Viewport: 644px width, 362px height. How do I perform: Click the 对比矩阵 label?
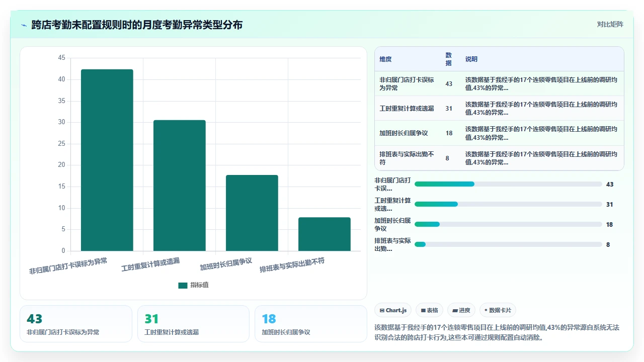610,24
